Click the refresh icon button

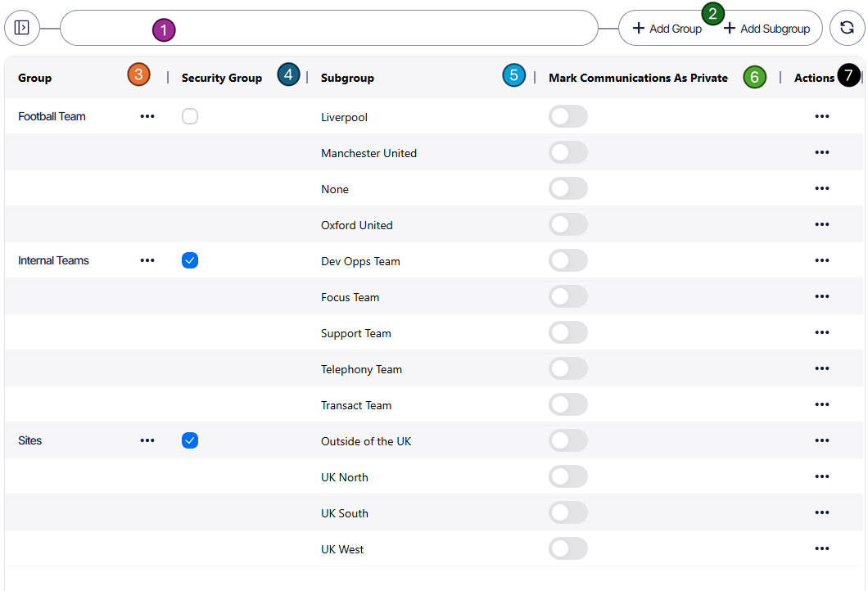point(847,28)
